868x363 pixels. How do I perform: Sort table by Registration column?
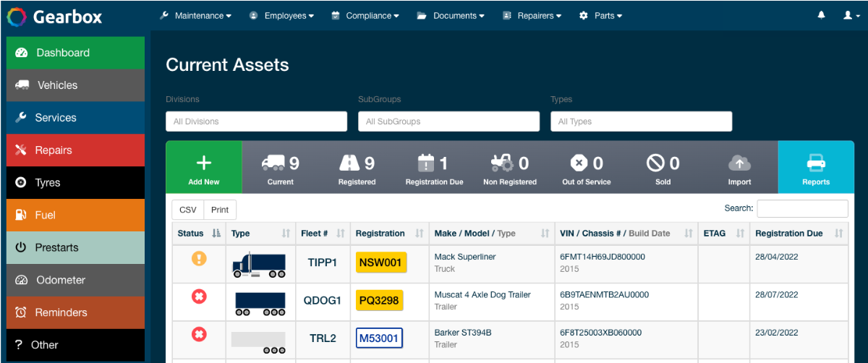(389, 234)
